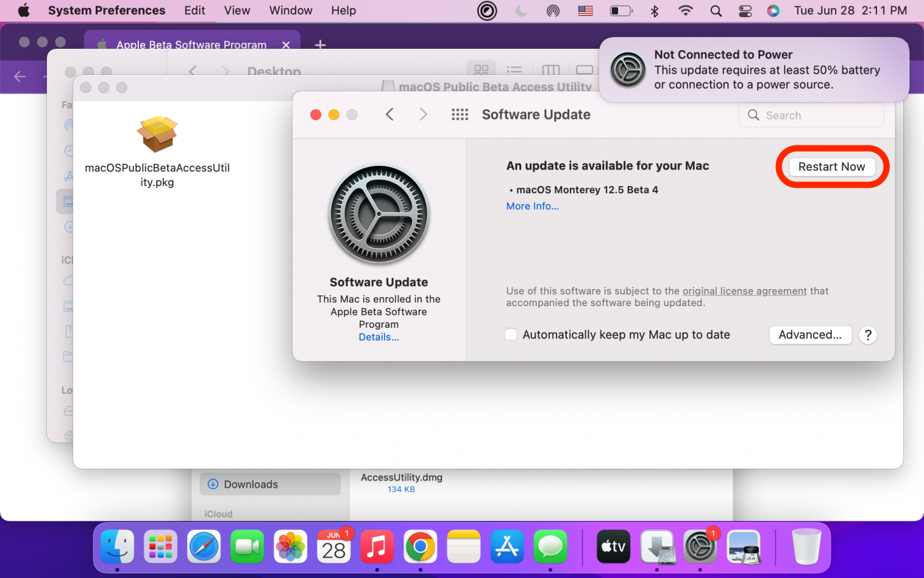This screenshot has height=578, width=924.
Task: Open Calendar from the Dock
Action: click(334, 546)
